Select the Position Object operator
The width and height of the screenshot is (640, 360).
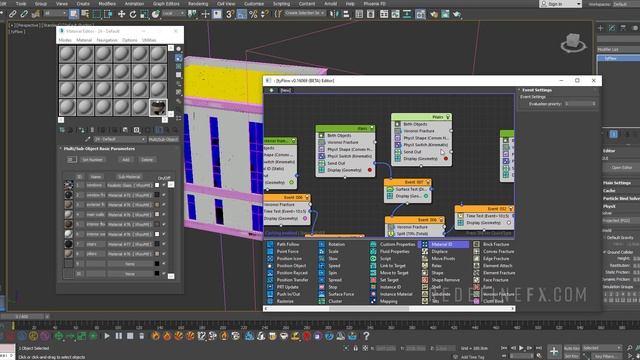point(287,266)
